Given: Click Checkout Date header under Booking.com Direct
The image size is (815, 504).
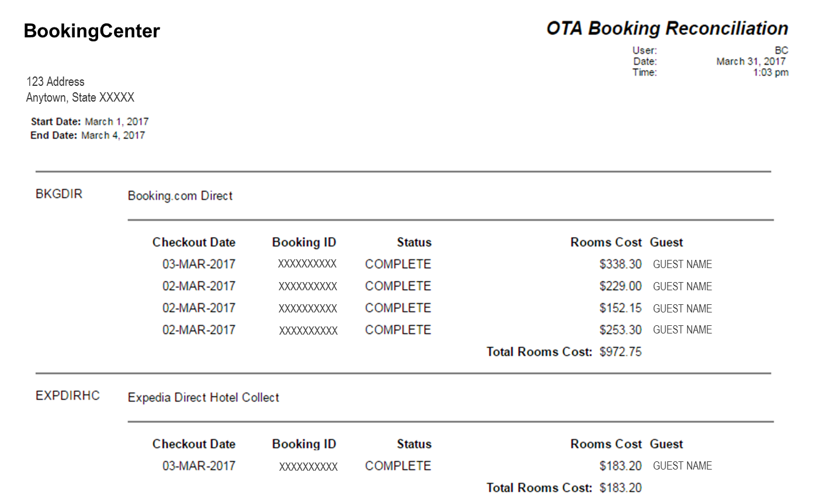Looking at the screenshot, I should 194,242.
